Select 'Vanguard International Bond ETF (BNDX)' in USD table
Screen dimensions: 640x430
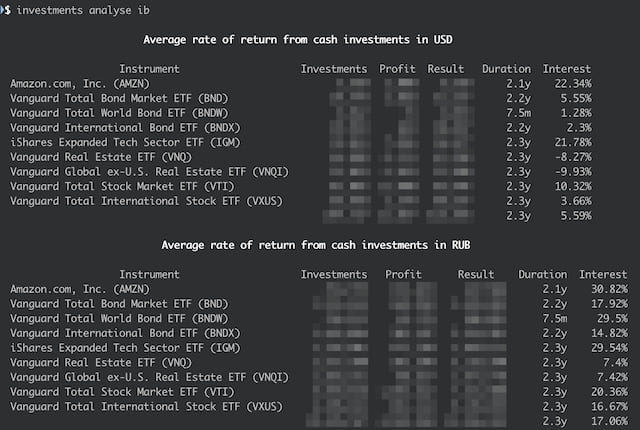125,128
